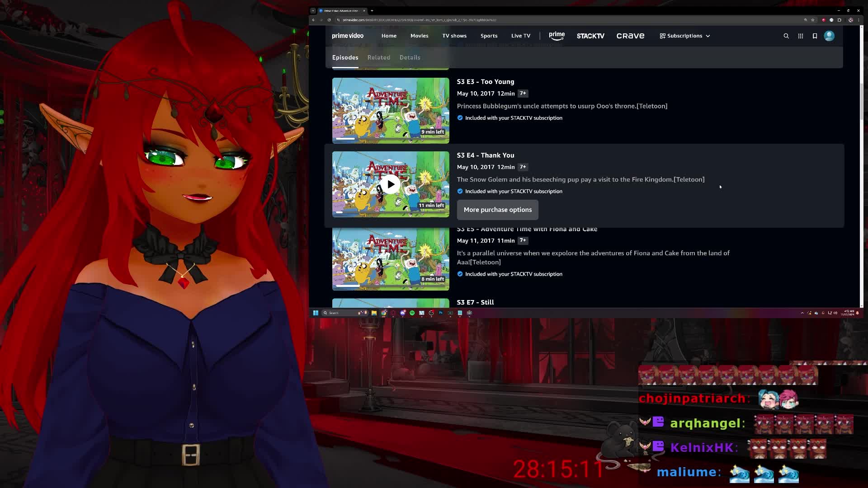Expand the Subscriptions dropdown
This screenshot has height=488, width=868.
685,36
